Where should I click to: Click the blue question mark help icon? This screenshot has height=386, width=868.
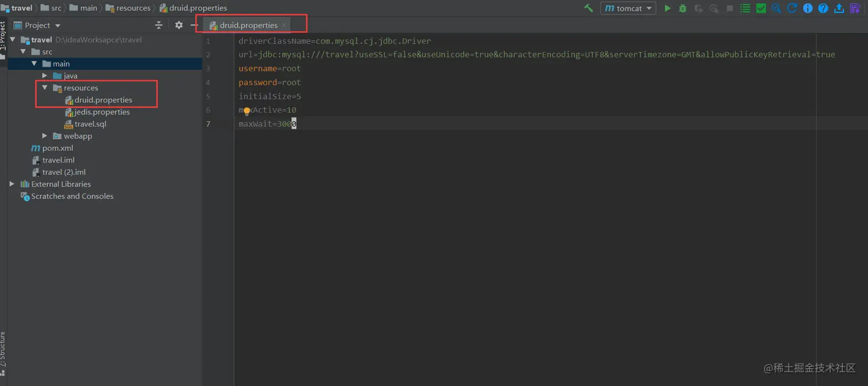point(823,8)
